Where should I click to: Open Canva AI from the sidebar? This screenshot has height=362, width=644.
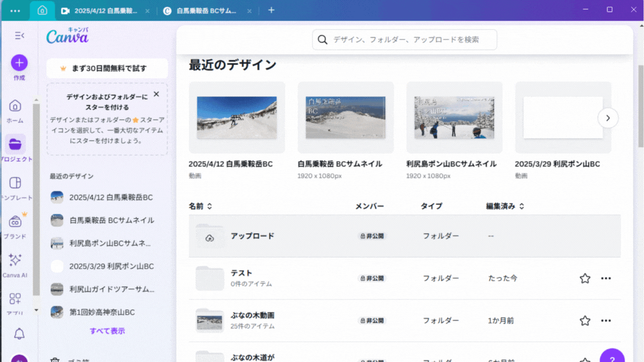pos(15,260)
